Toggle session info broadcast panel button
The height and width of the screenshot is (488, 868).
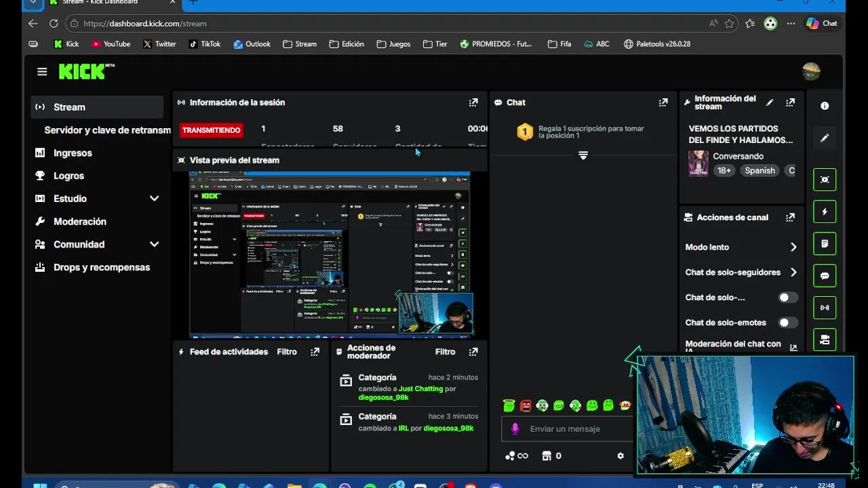tap(825, 308)
